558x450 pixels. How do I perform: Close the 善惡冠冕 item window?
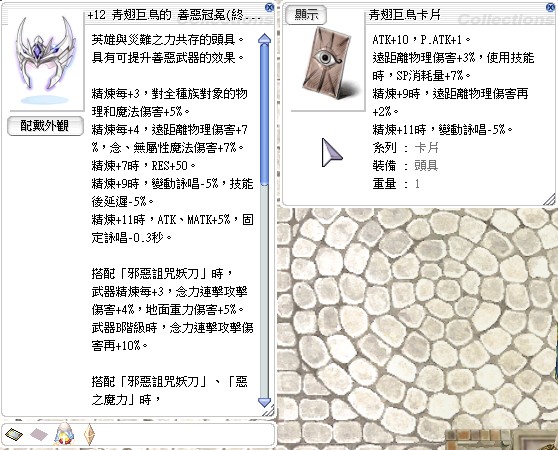click(270, 7)
